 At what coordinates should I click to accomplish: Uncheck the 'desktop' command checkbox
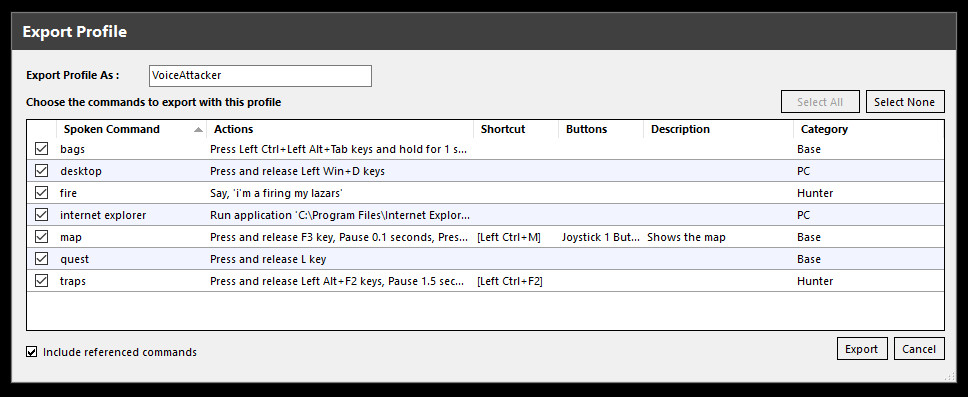click(41, 171)
